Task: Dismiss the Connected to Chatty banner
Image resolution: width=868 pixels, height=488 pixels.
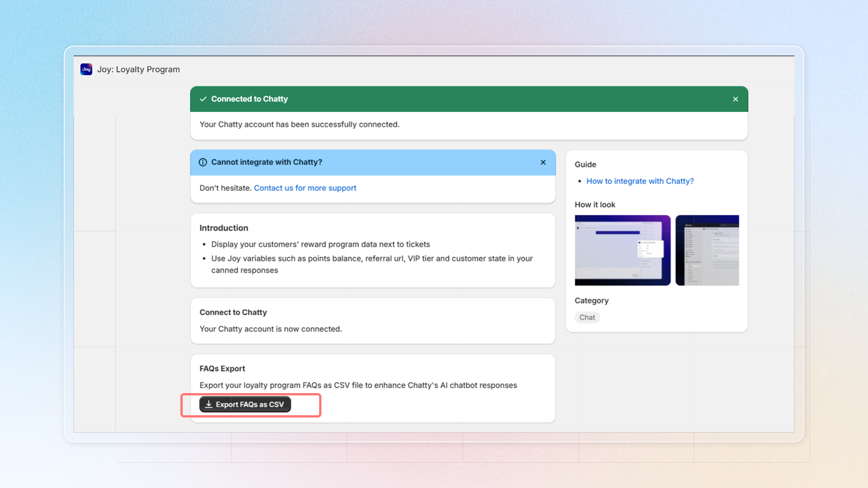Action: tap(736, 99)
